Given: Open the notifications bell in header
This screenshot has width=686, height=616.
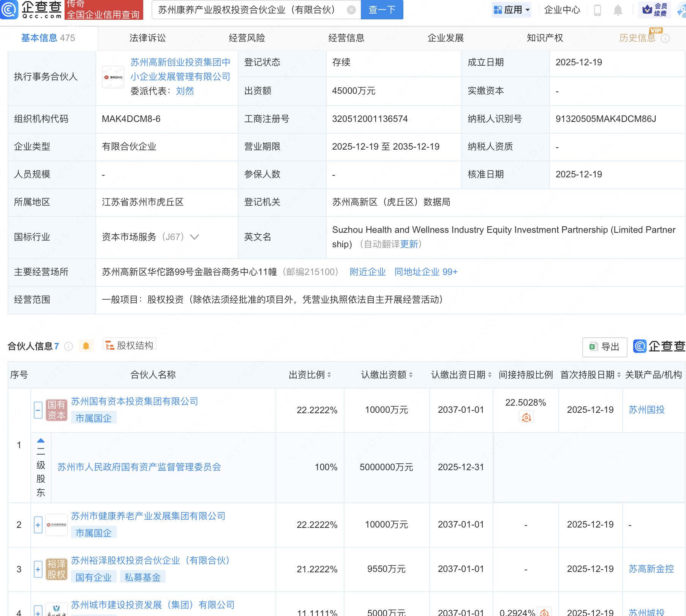Looking at the screenshot, I should [x=618, y=10].
